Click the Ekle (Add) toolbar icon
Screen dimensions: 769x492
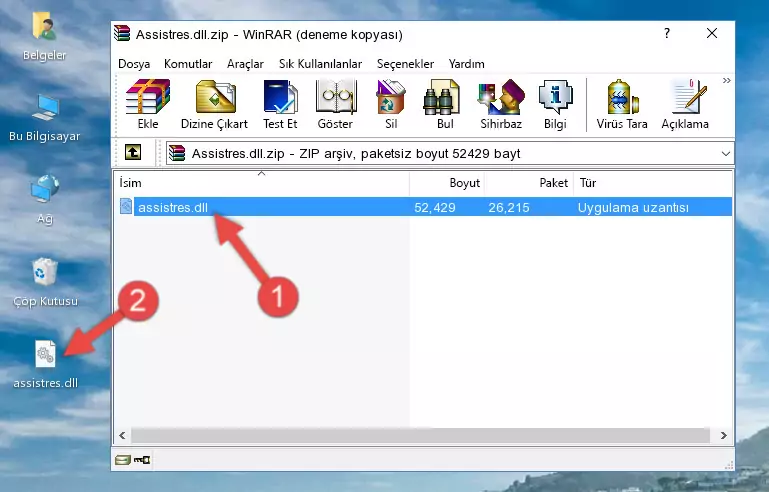[x=148, y=104]
